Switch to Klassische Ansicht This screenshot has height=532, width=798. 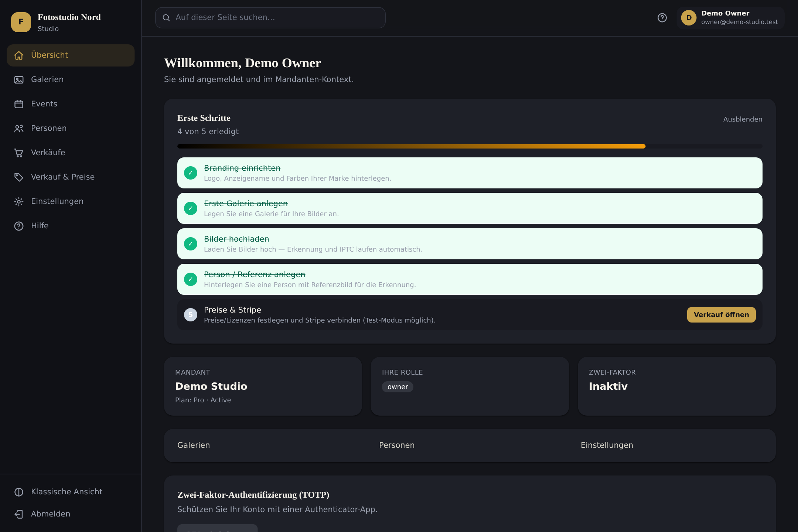coord(71,492)
